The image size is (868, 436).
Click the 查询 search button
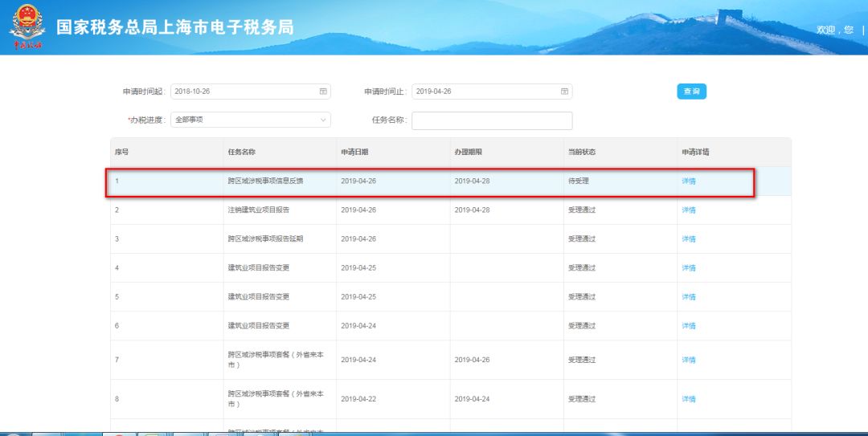[x=691, y=92]
